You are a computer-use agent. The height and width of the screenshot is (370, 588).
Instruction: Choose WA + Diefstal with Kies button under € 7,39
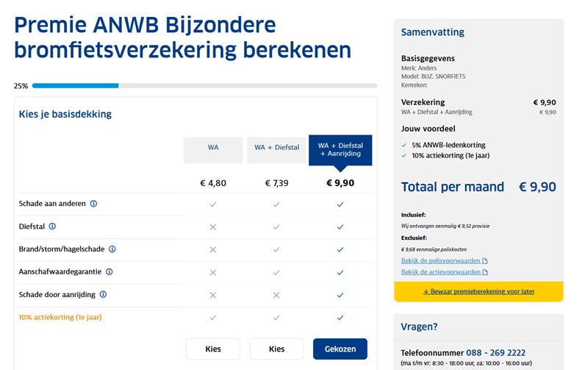(x=277, y=349)
